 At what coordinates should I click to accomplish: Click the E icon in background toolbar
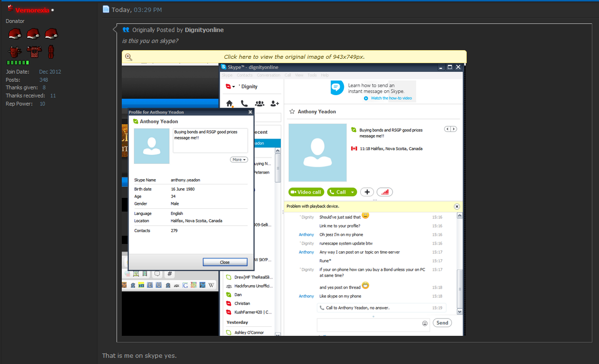(150, 285)
